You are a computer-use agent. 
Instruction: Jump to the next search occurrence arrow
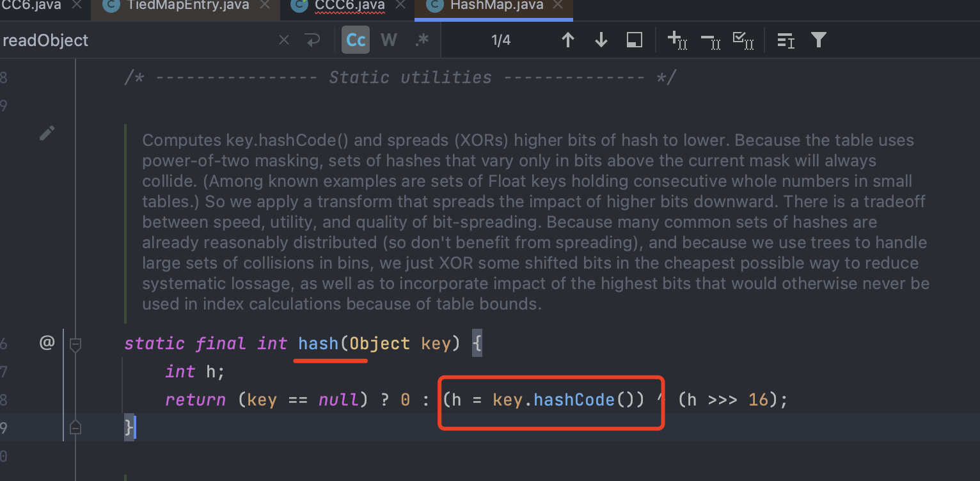(x=601, y=40)
